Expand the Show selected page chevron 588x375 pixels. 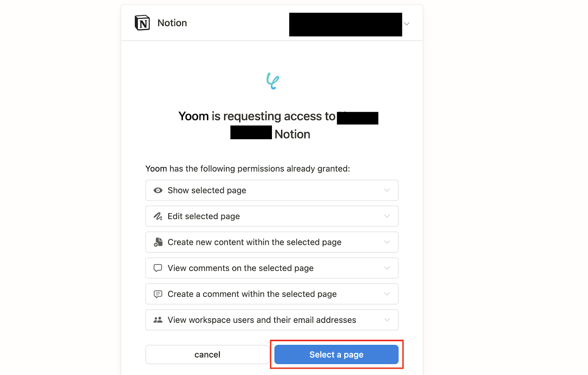click(x=387, y=190)
